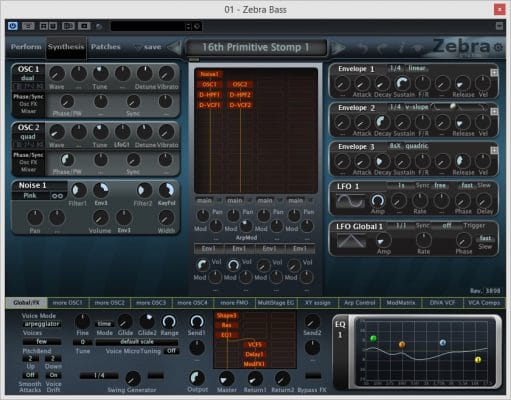Open Envelope 3 'quadric' mode dropdown

click(x=417, y=146)
